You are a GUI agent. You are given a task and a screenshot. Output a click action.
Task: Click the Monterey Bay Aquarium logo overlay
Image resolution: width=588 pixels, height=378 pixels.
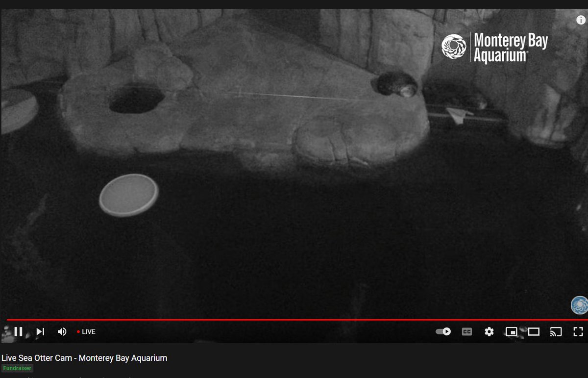[494, 47]
